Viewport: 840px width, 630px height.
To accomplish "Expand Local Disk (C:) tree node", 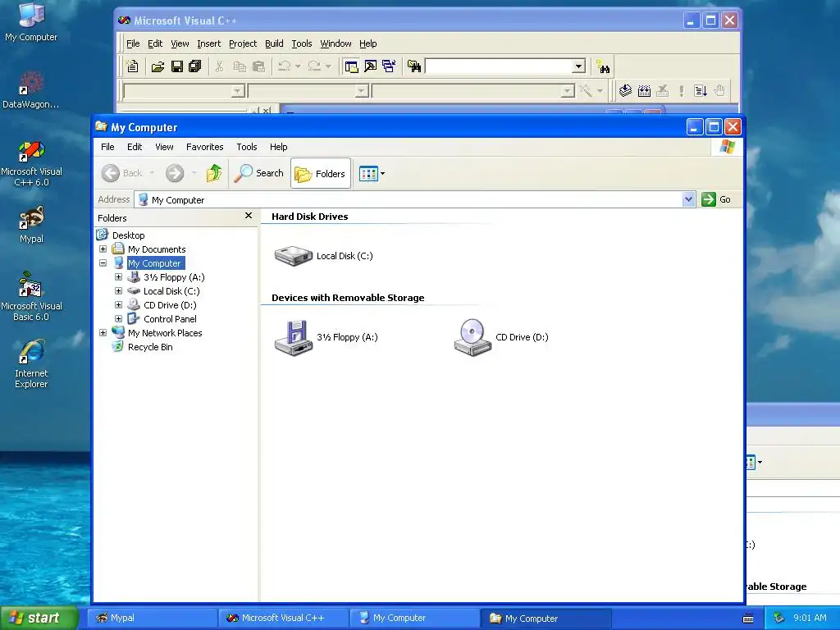I will click(118, 291).
